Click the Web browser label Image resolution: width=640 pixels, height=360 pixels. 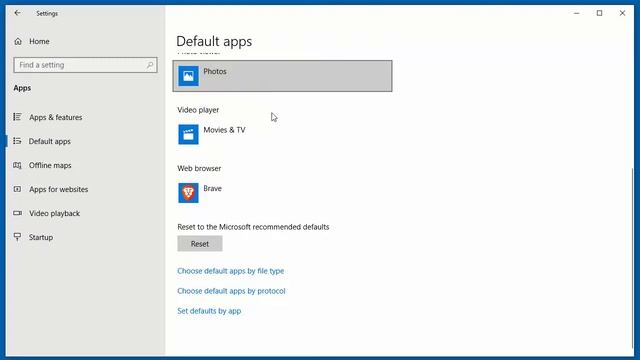pyautogui.click(x=199, y=168)
